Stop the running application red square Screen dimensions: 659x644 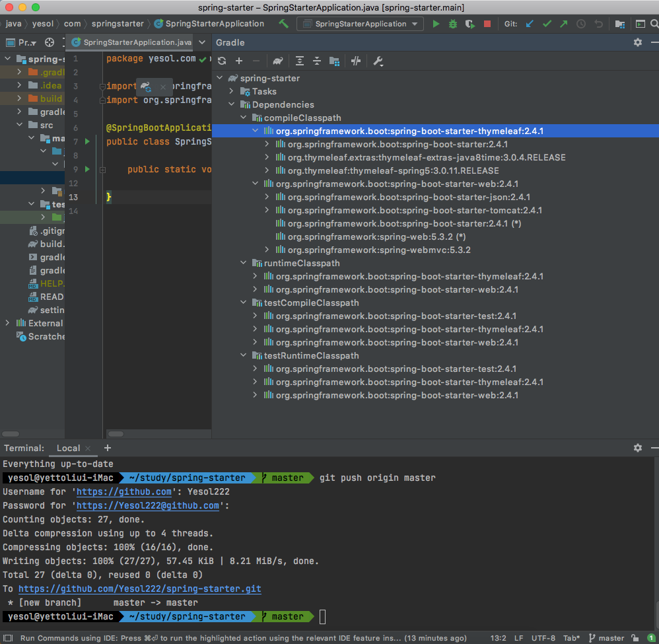pos(487,24)
